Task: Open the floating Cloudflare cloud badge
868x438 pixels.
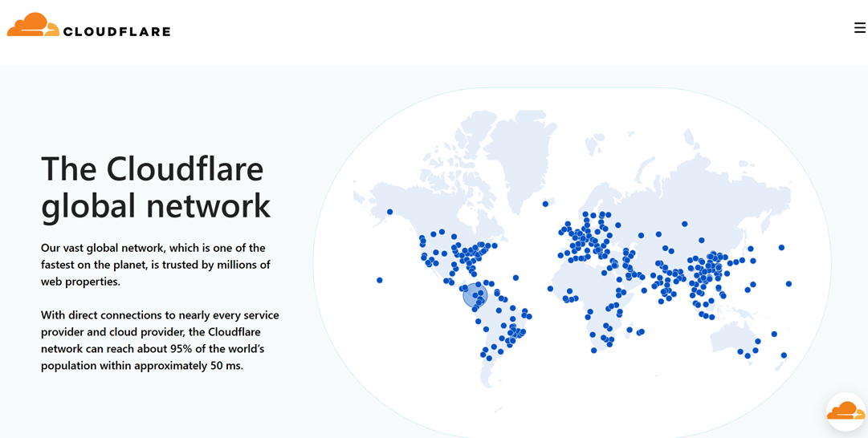Action: (846, 412)
